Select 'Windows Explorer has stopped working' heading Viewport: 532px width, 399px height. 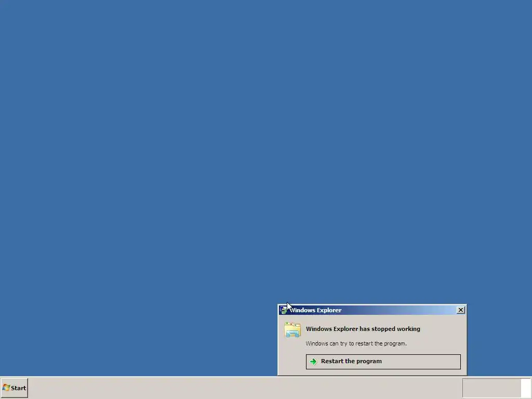(363, 329)
